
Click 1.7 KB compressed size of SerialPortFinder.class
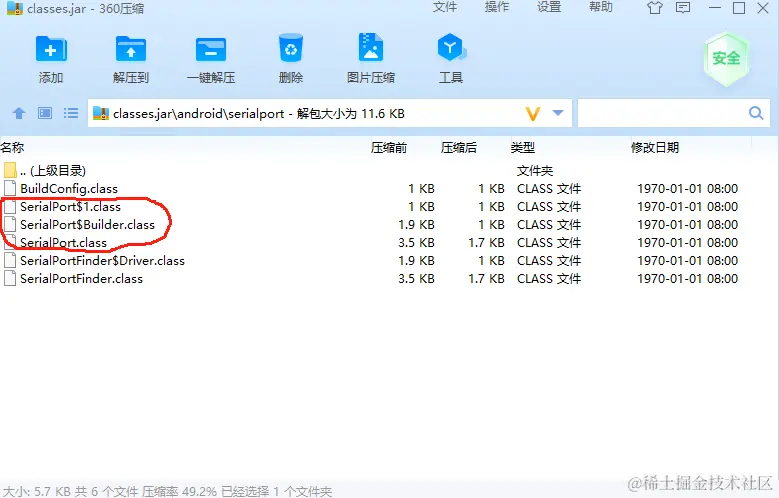click(x=486, y=278)
